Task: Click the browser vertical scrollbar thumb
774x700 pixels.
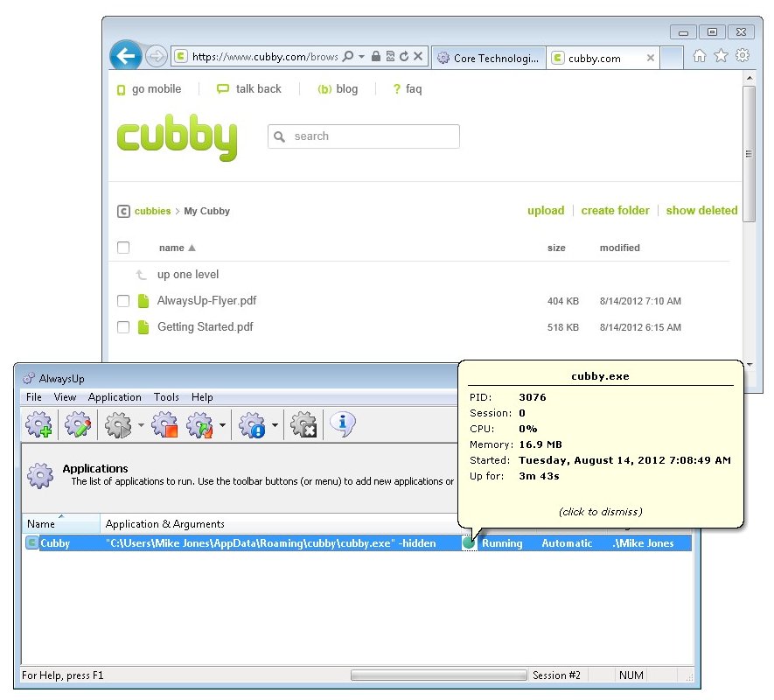Action: [749, 154]
